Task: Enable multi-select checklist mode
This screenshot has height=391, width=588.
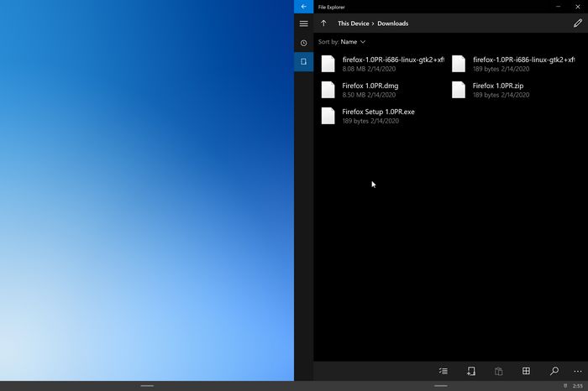Action: (x=443, y=371)
